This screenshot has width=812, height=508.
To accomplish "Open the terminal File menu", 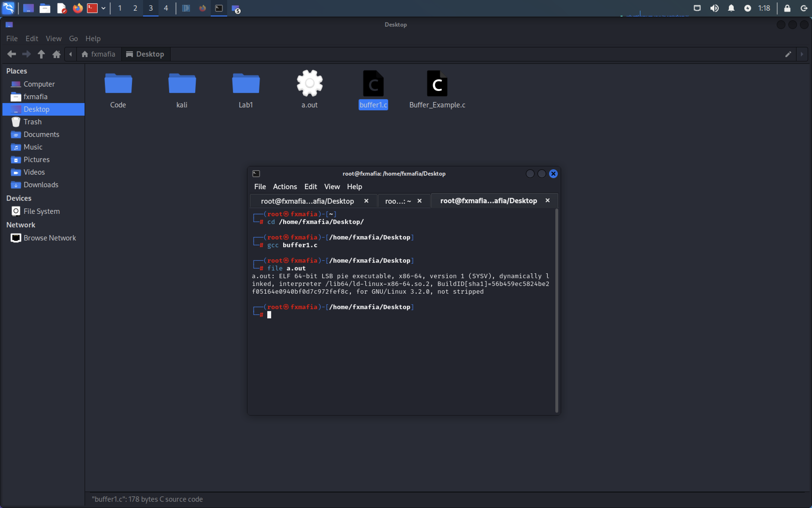I will click(x=260, y=187).
